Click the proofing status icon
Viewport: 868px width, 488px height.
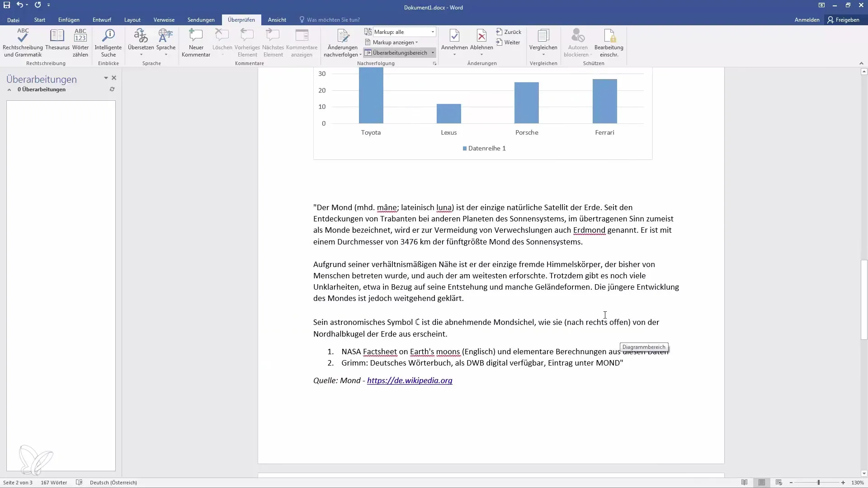click(x=79, y=483)
